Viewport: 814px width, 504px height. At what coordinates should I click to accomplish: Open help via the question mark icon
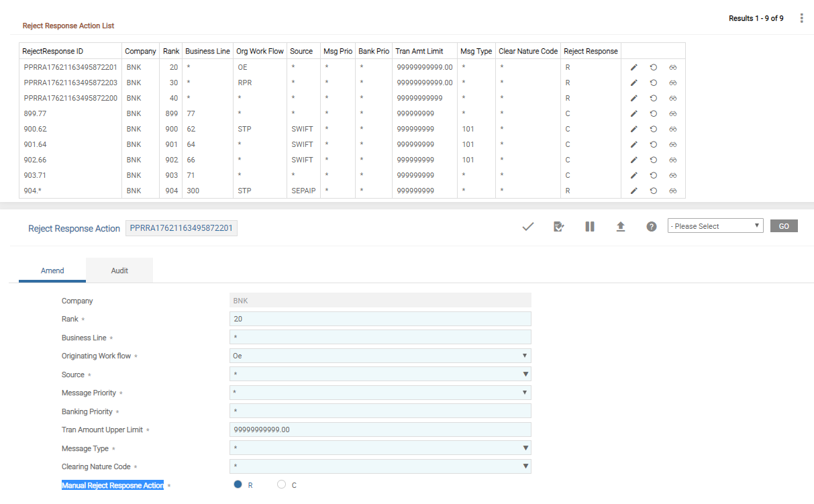[651, 227]
